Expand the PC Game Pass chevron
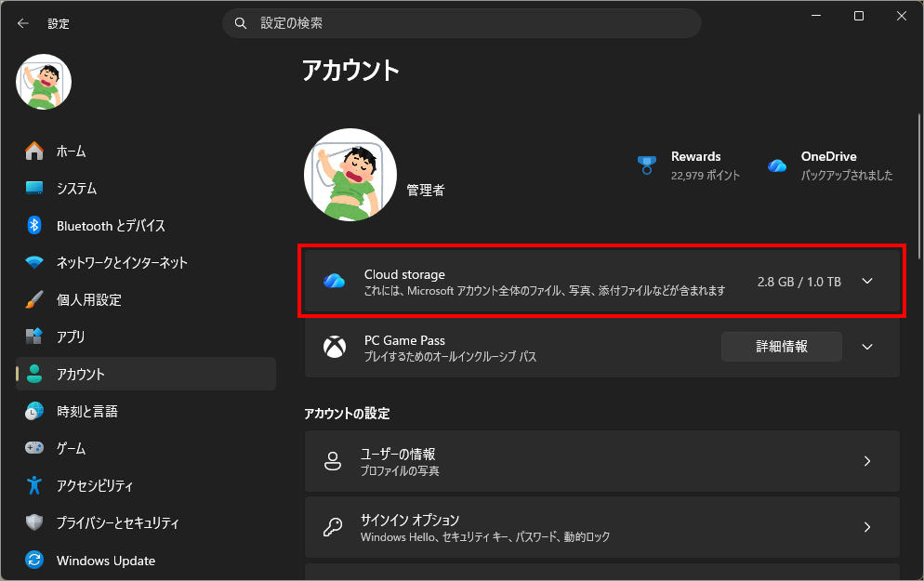Viewport: 924px width, 581px height. click(x=867, y=347)
